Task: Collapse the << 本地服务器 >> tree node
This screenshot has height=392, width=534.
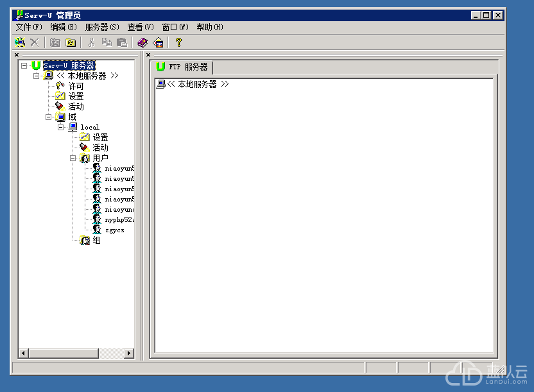Action: (36, 76)
